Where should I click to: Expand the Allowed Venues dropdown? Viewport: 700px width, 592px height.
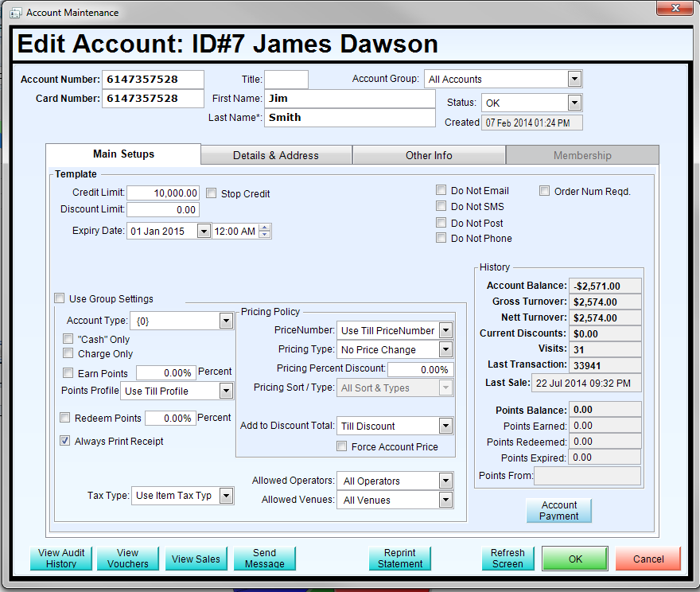tap(445, 500)
